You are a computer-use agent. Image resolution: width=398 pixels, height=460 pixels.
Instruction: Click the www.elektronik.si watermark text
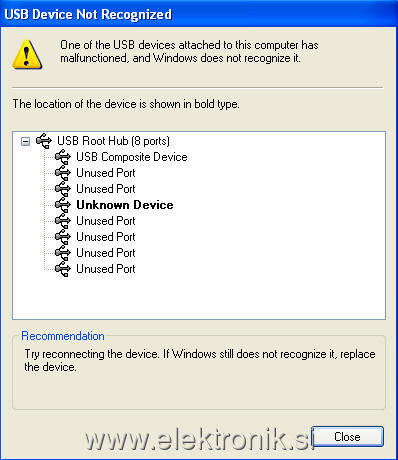(198, 439)
